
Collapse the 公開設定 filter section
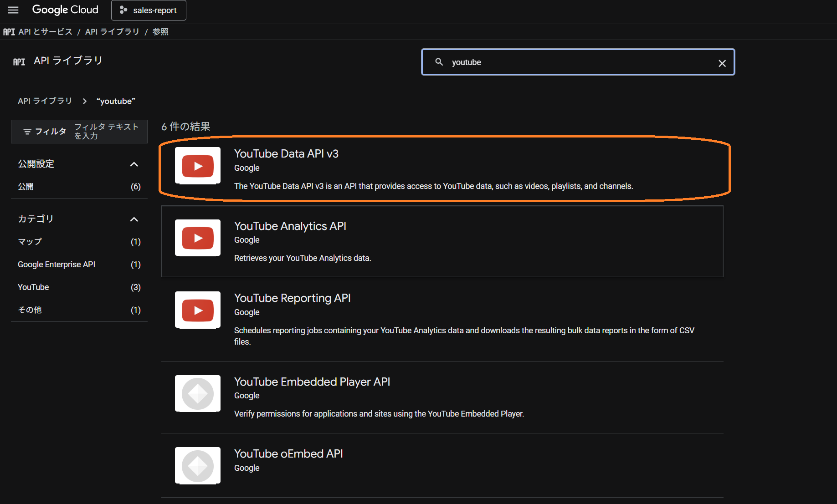point(134,164)
